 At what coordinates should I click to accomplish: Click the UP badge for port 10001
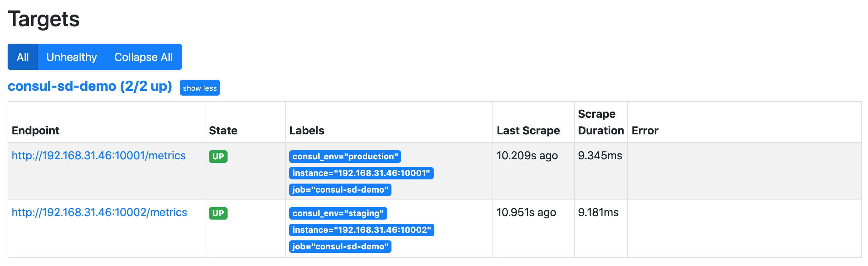pyautogui.click(x=218, y=157)
